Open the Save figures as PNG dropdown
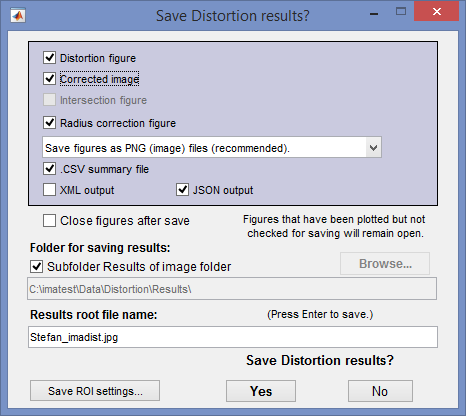This screenshot has width=466, height=416. (212, 147)
